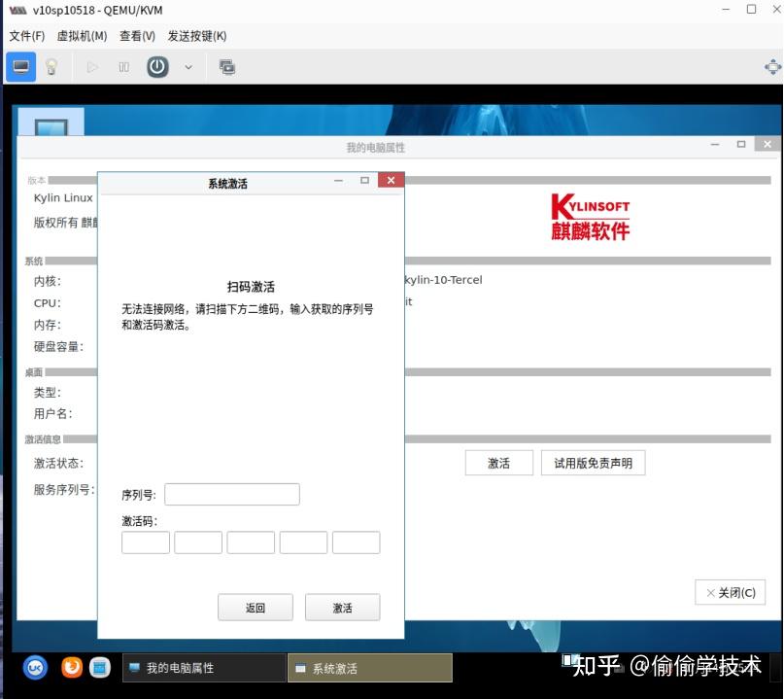This screenshot has width=784, height=699.
Task: Click 激活 button in 我的电脑属性 window
Action: click(x=499, y=463)
